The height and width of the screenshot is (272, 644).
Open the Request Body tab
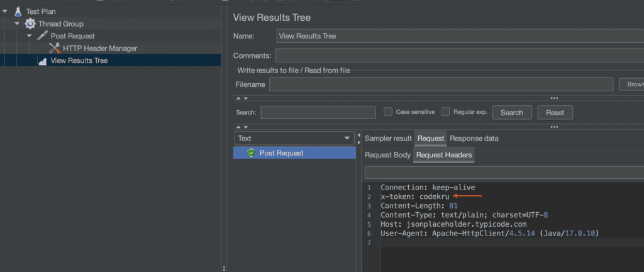387,155
